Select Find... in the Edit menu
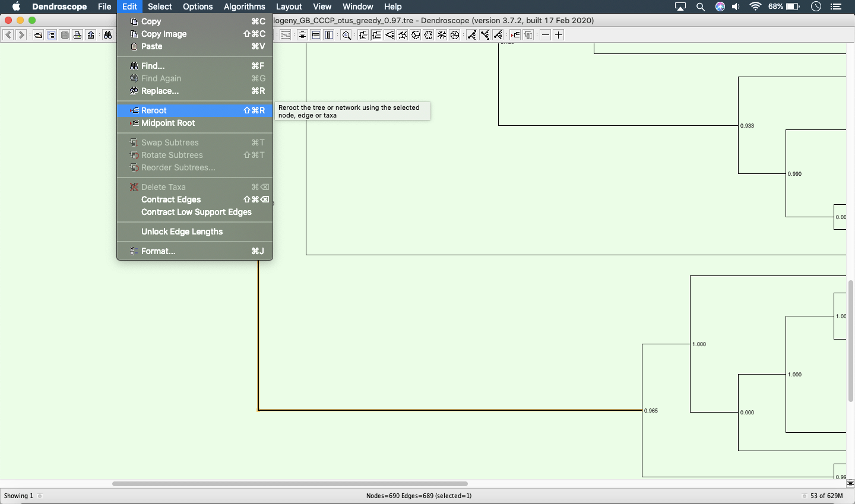The image size is (855, 504). tap(195, 66)
